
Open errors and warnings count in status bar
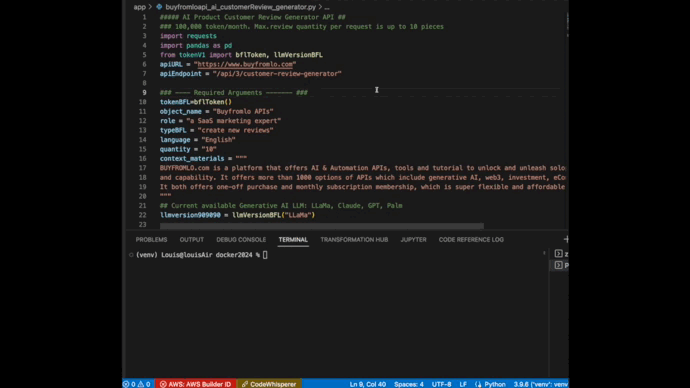click(x=136, y=384)
